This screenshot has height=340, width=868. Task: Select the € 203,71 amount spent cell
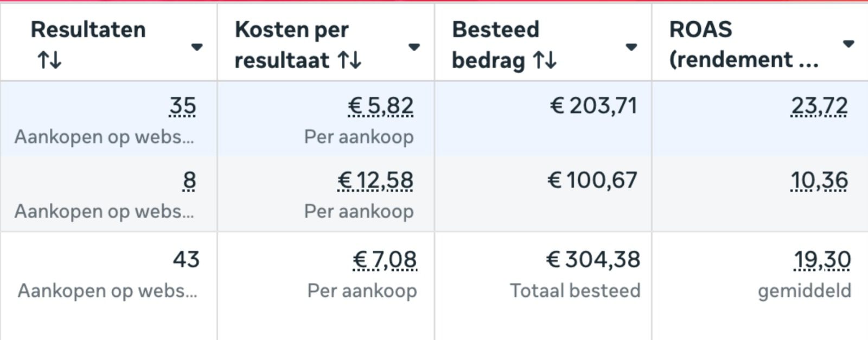coord(593,105)
